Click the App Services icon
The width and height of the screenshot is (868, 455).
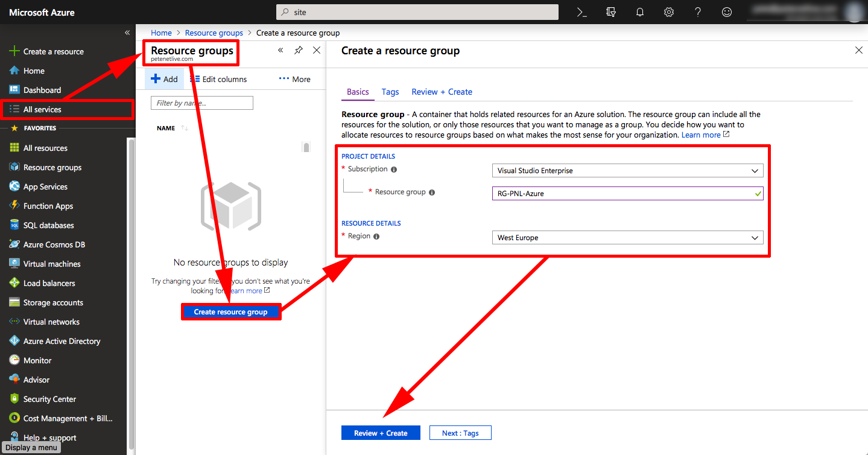click(14, 186)
